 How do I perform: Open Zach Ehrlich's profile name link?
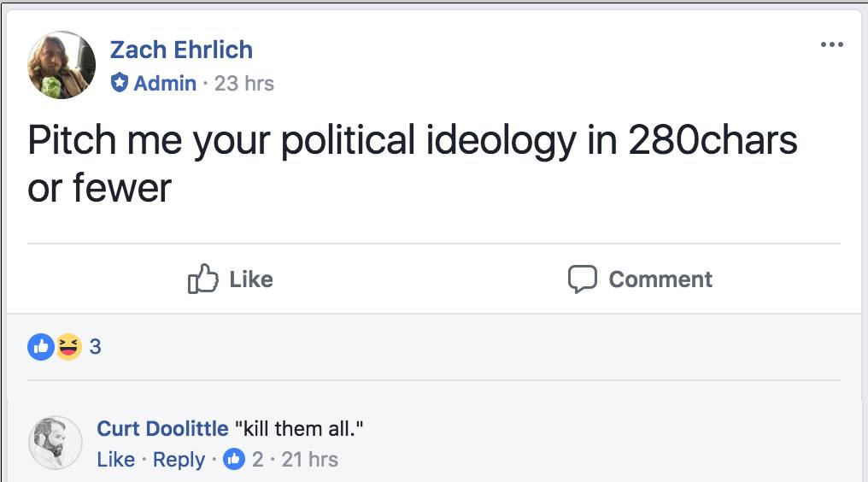pyautogui.click(x=181, y=50)
